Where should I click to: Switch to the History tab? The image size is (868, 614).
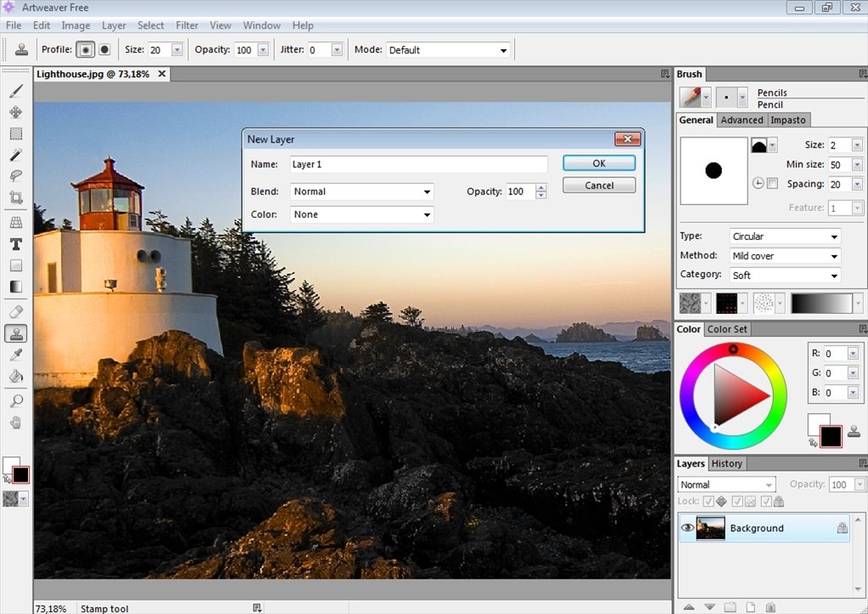726,464
